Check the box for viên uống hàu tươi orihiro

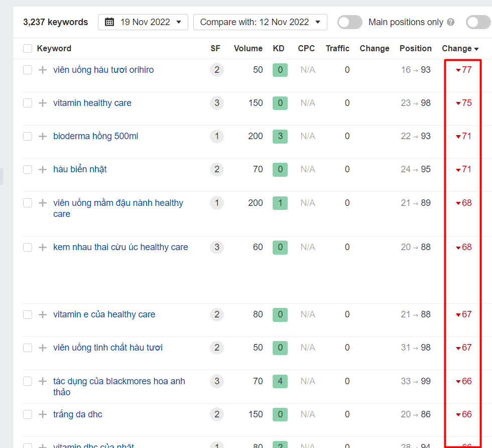click(x=28, y=70)
